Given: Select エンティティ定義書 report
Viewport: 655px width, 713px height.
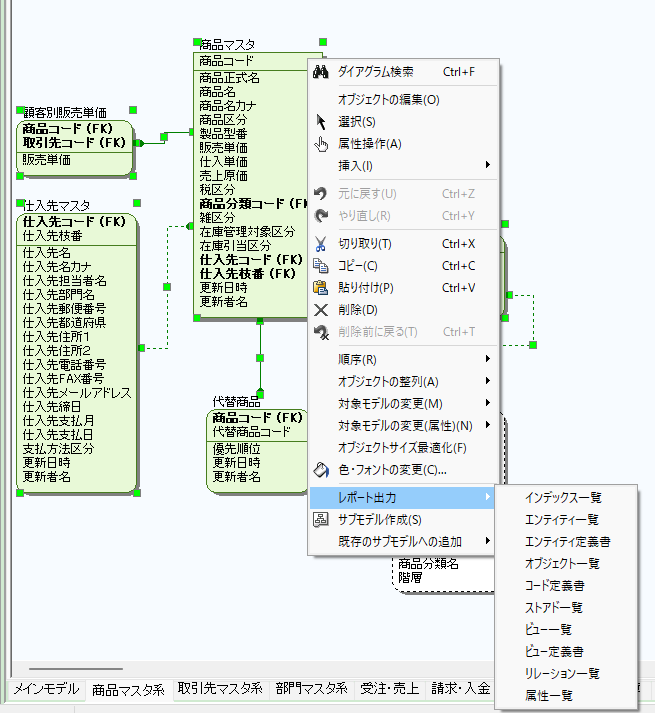Looking at the screenshot, I should click(x=566, y=542).
